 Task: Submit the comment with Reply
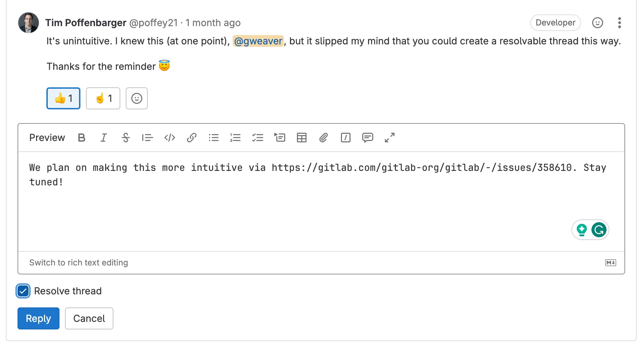pyautogui.click(x=38, y=318)
